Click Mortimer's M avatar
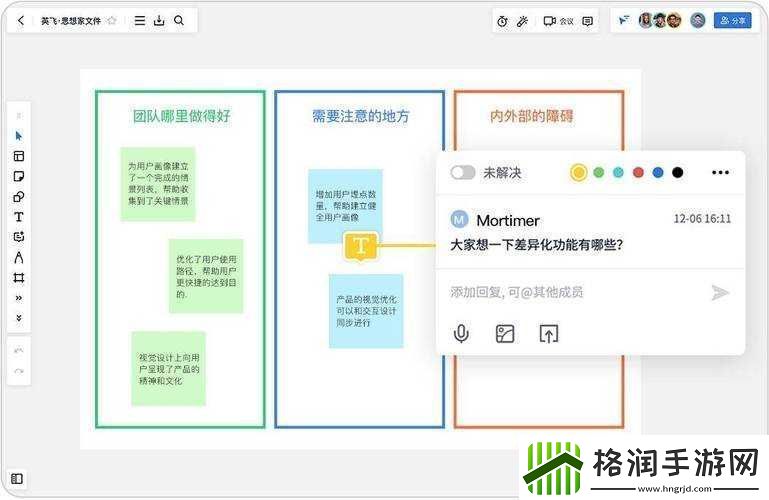Viewport: 769px width, 500px height. (x=460, y=220)
